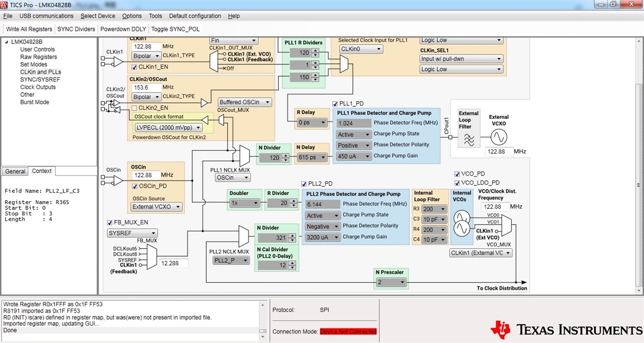This screenshot has width=644, height=343.
Task: Open the Tools menu
Action: click(156, 16)
